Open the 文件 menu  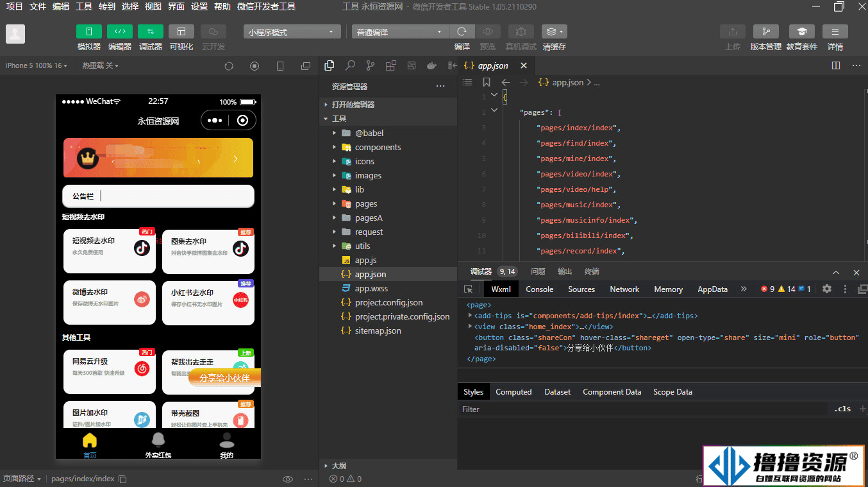pos(38,6)
